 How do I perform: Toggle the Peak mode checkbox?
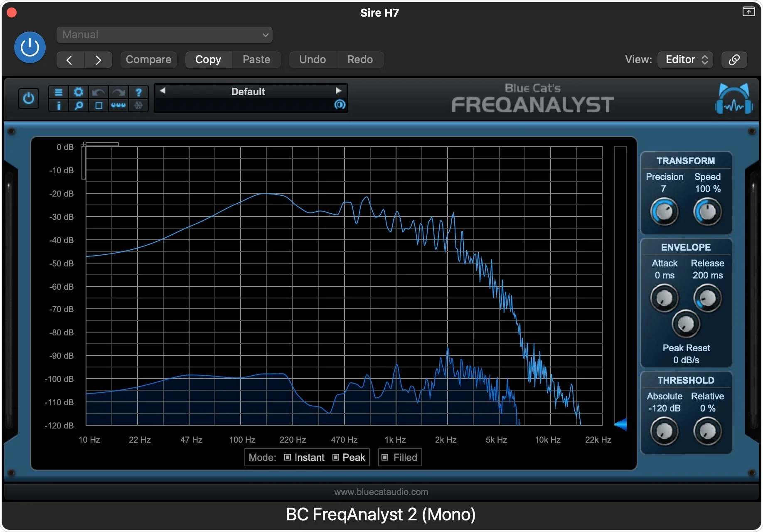[336, 457]
